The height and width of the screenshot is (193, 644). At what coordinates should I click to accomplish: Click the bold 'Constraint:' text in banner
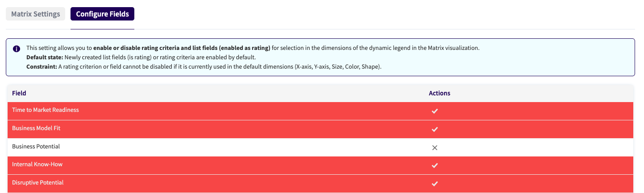click(42, 67)
